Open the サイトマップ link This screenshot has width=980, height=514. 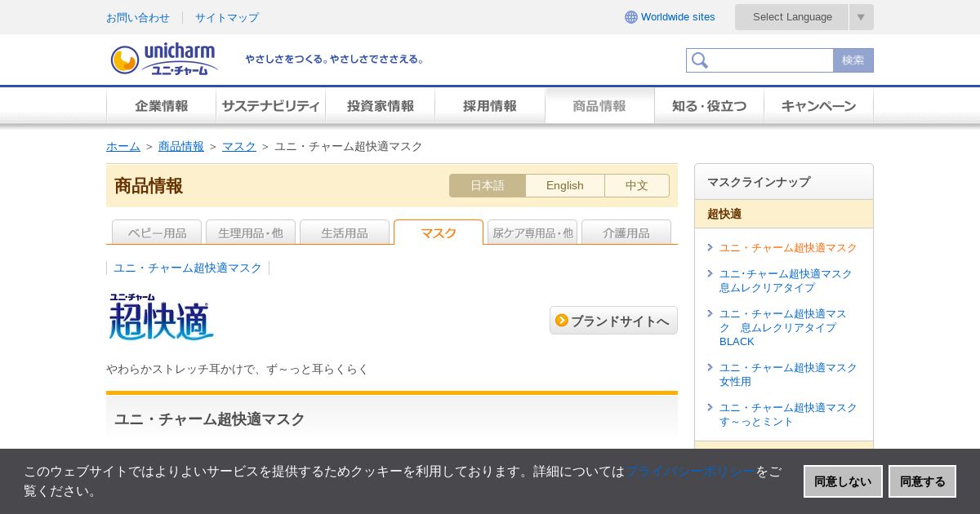(227, 17)
